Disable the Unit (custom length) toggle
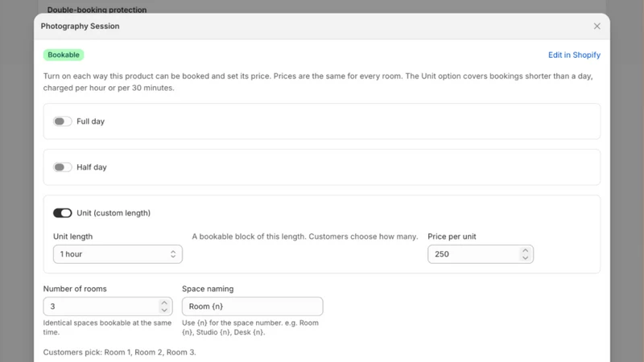 coord(63,213)
